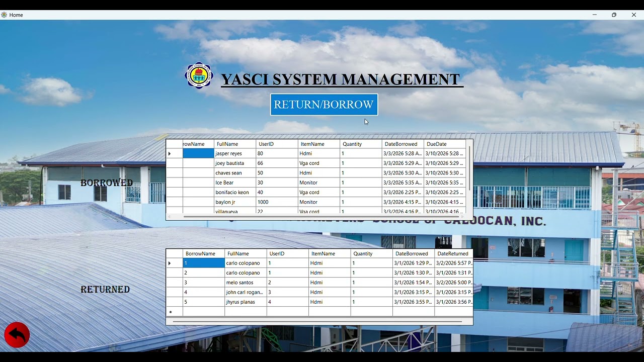Click UserID cell 1000
The height and width of the screenshot is (362, 644).
(x=277, y=202)
